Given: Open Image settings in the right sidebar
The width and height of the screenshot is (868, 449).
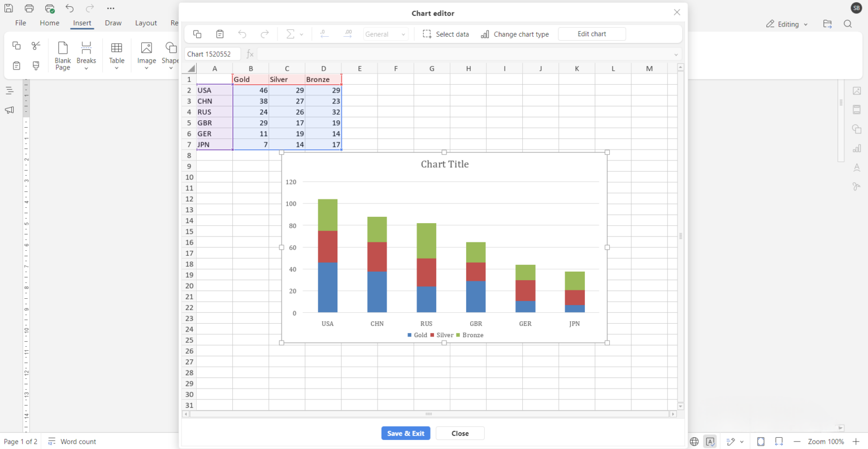Looking at the screenshot, I should pos(857,90).
